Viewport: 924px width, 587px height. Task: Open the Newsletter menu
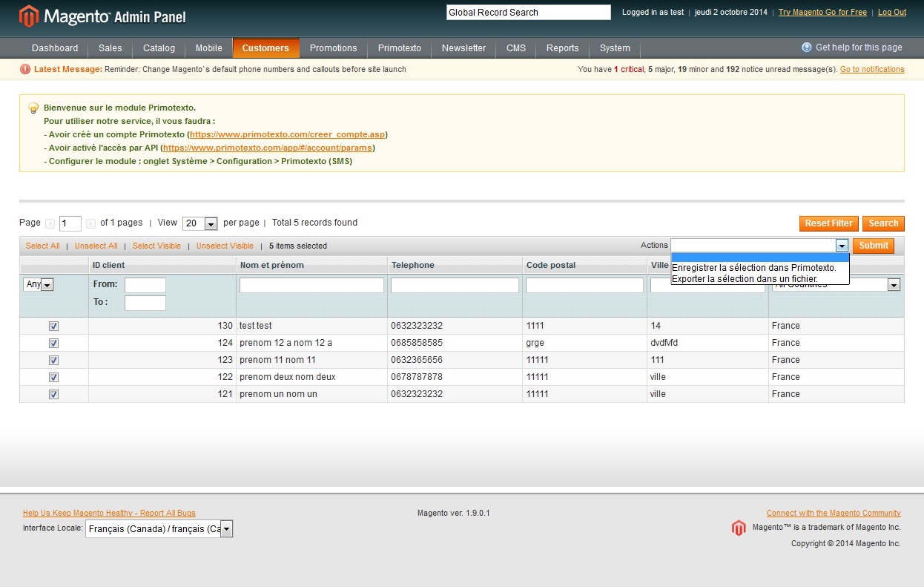(463, 48)
